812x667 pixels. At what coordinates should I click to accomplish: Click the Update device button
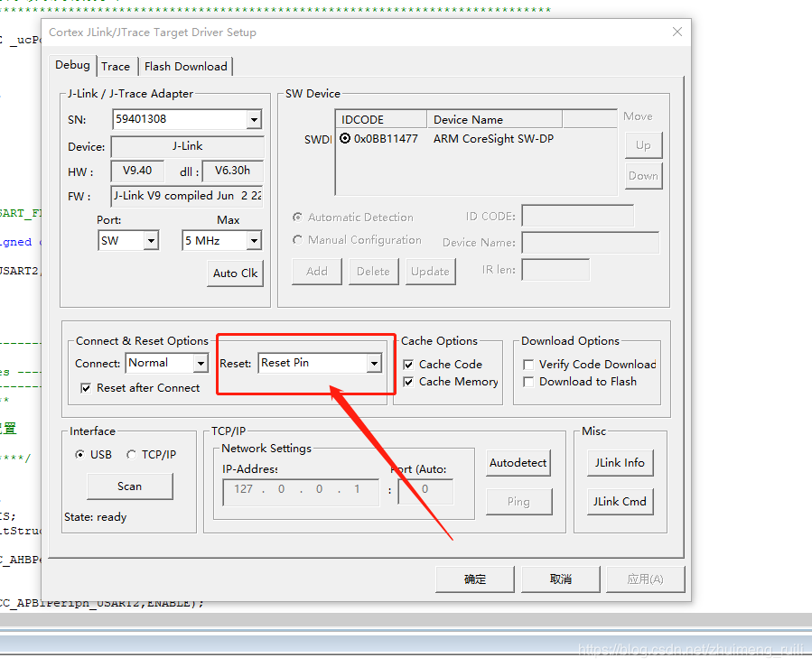pyautogui.click(x=430, y=272)
